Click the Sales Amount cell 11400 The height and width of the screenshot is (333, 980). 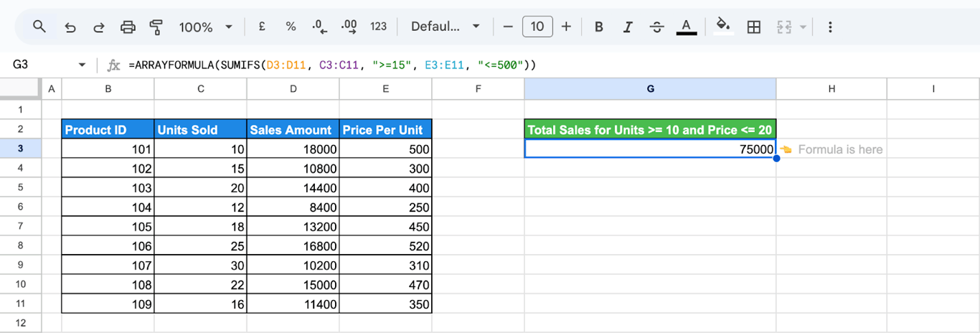point(293,304)
